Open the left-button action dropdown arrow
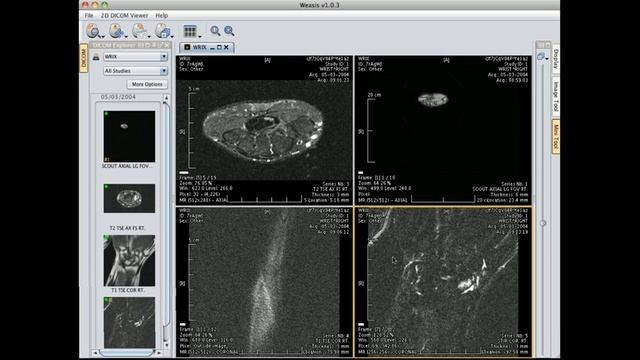The height and width of the screenshot is (360, 640). click(x=103, y=37)
